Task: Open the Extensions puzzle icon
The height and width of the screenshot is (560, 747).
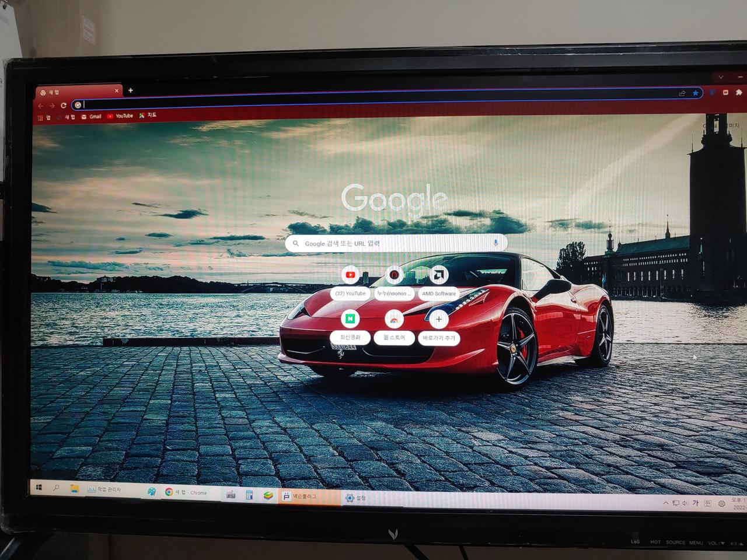Action: (x=739, y=92)
